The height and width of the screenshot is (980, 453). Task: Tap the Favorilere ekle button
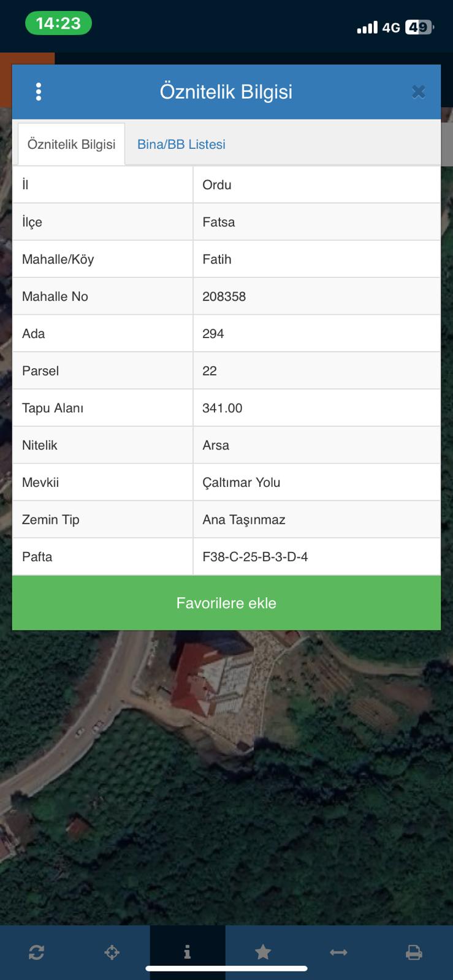[226, 603]
